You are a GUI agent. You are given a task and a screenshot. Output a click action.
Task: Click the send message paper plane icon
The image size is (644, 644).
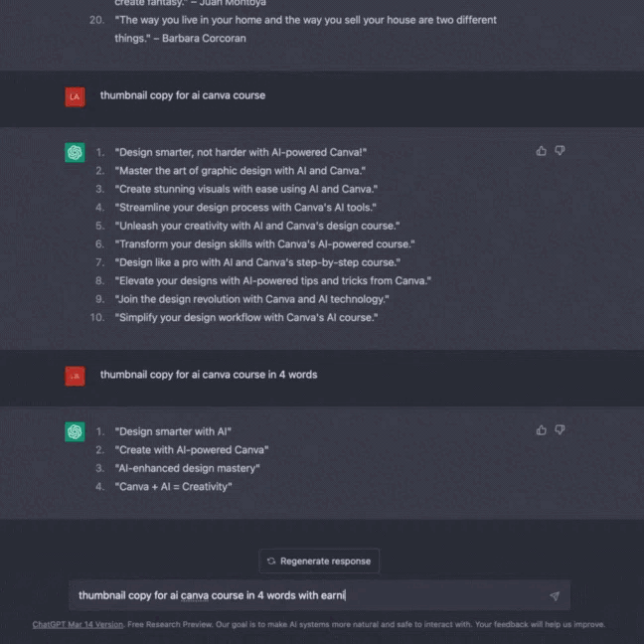click(x=555, y=596)
